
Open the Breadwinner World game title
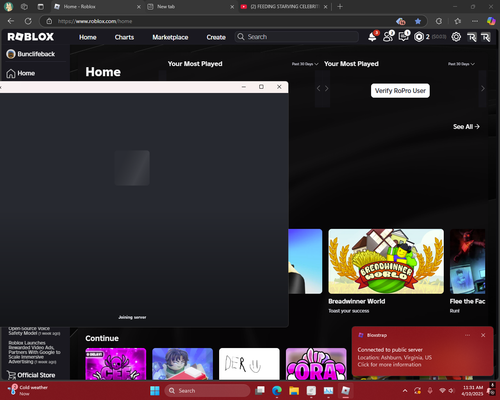(357, 301)
